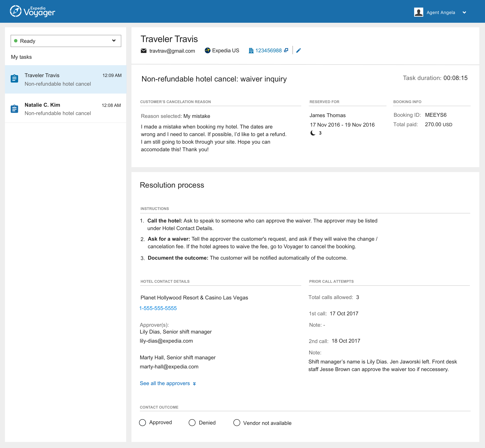The height and width of the screenshot is (448, 485).
Task: Open the Natalie C. Kim task item
Action: (x=65, y=109)
